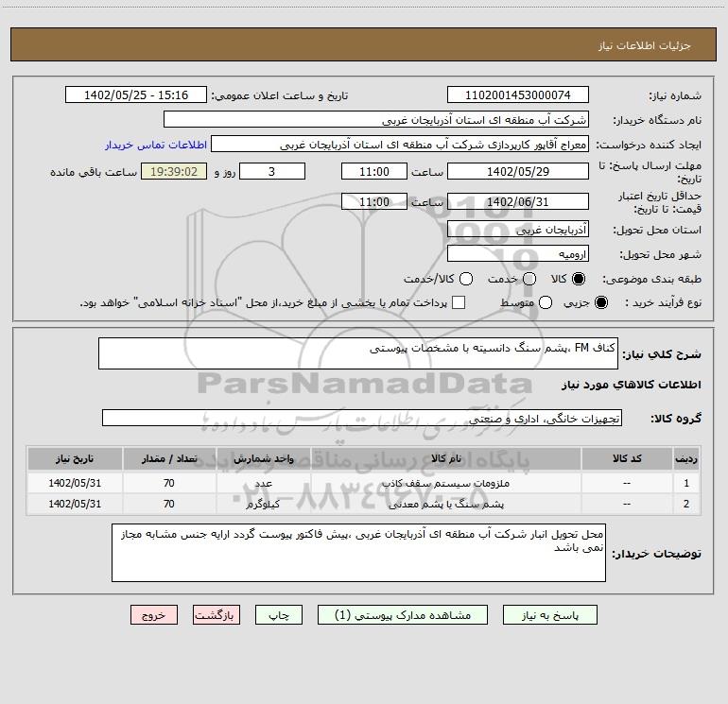Viewport: 728px width, 704px height.
Task: Select the متوسط purchase type radio
Action: [546, 302]
